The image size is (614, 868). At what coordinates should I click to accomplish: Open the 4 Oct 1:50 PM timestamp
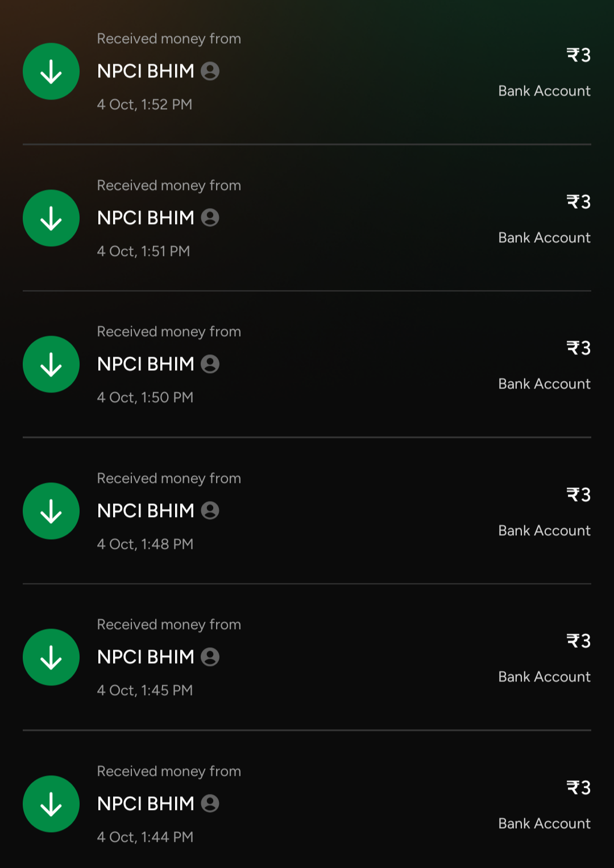point(145,397)
